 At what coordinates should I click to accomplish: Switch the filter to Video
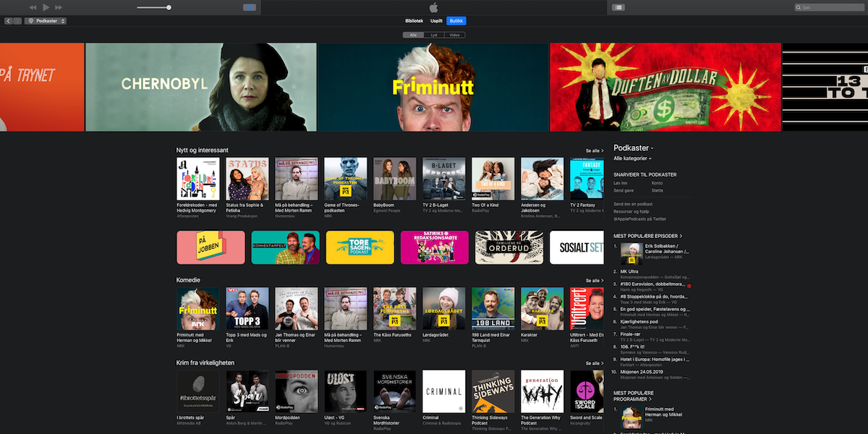(455, 35)
